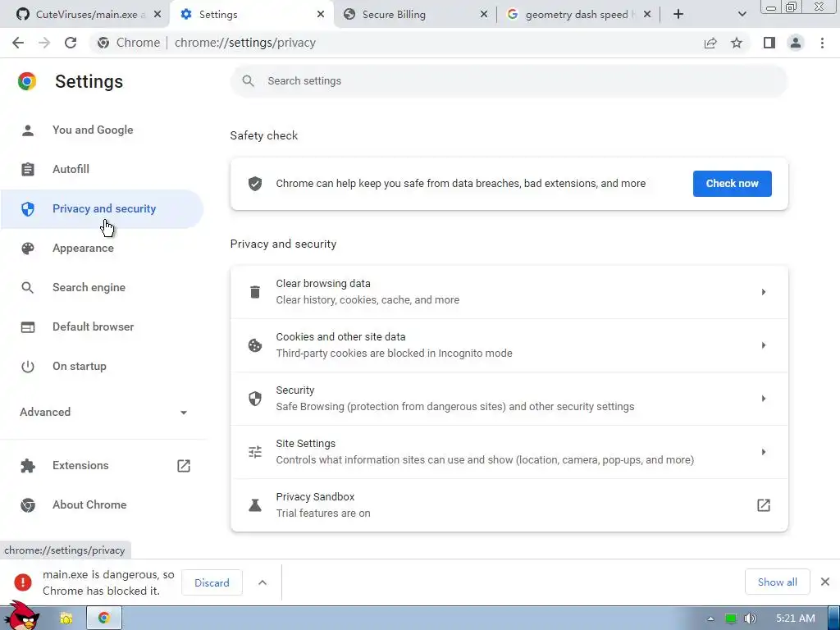The width and height of the screenshot is (840, 630).
Task: Click the cookie icon
Action: 255,345
